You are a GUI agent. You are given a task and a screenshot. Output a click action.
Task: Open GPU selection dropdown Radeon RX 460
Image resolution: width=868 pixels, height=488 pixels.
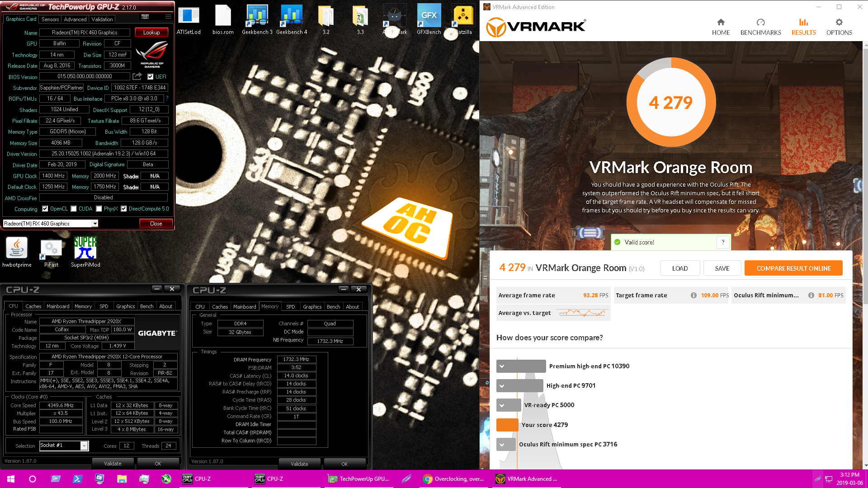[51, 224]
